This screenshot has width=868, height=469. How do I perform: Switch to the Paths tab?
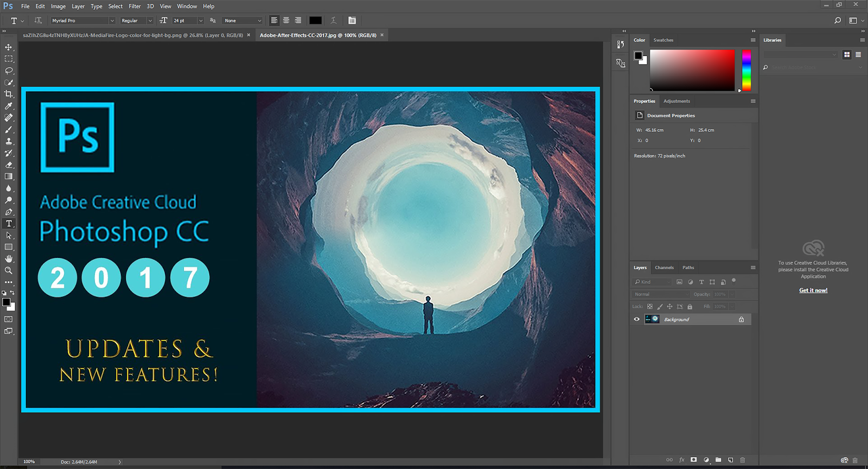point(688,268)
